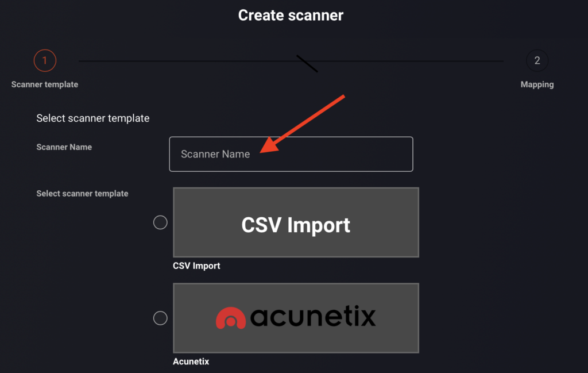This screenshot has height=373, width=588.
Task: Choose the CSV Import template tile
Action: pos(296,222)
